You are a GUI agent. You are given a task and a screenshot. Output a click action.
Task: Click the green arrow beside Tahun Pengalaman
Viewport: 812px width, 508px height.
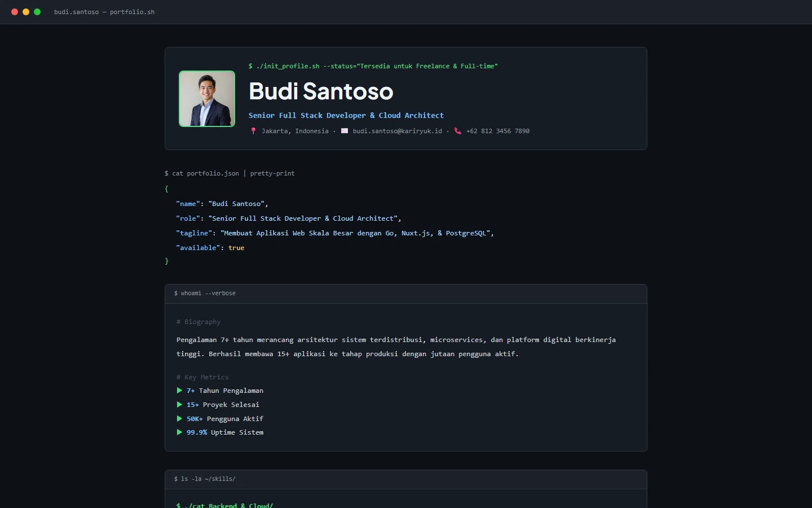coord(179,391)
